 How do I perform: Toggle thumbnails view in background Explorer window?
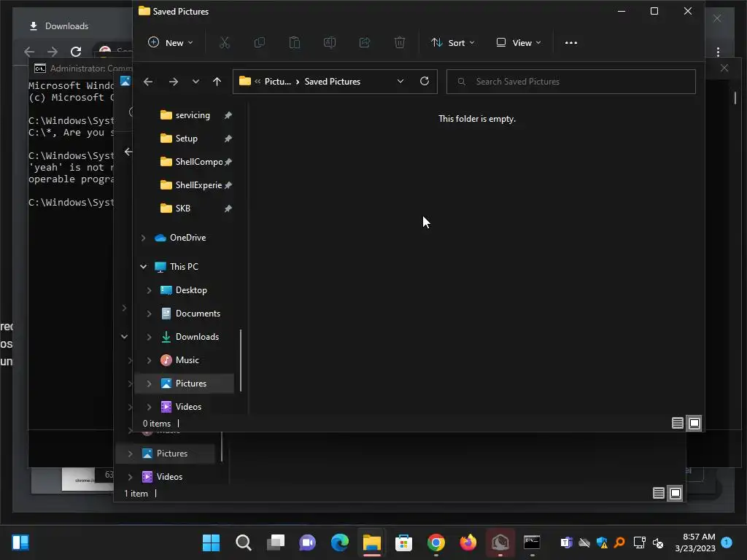pos(676,494)
